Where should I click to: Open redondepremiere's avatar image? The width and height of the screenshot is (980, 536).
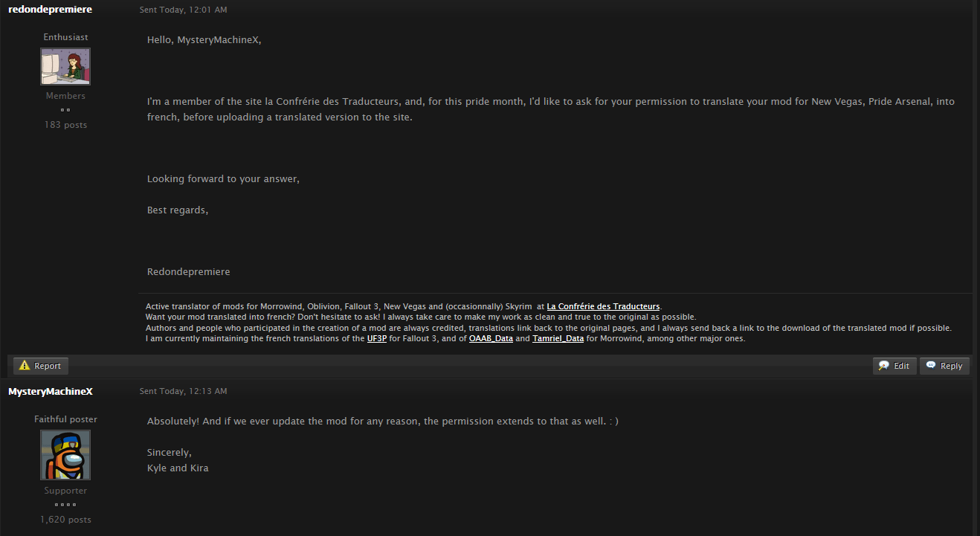tap(65, 67)
